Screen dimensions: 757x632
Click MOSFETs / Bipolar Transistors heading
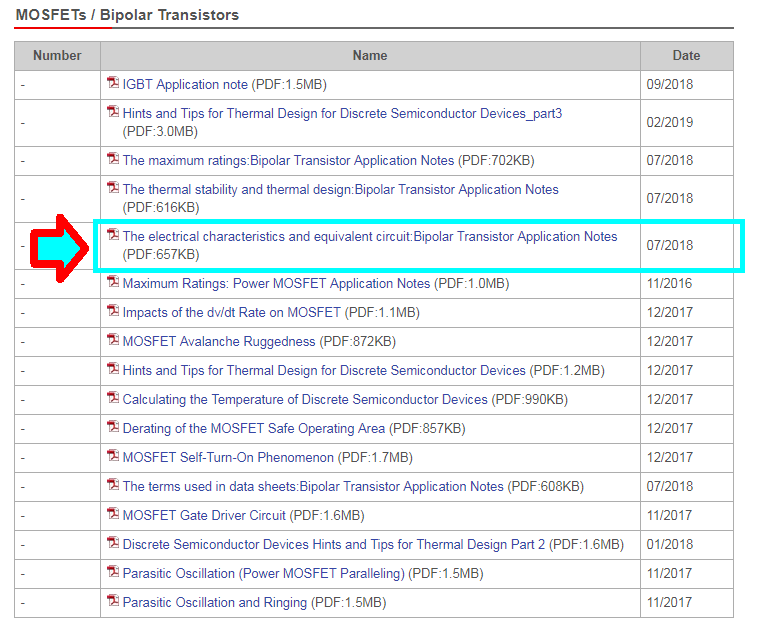pos(127,15)
